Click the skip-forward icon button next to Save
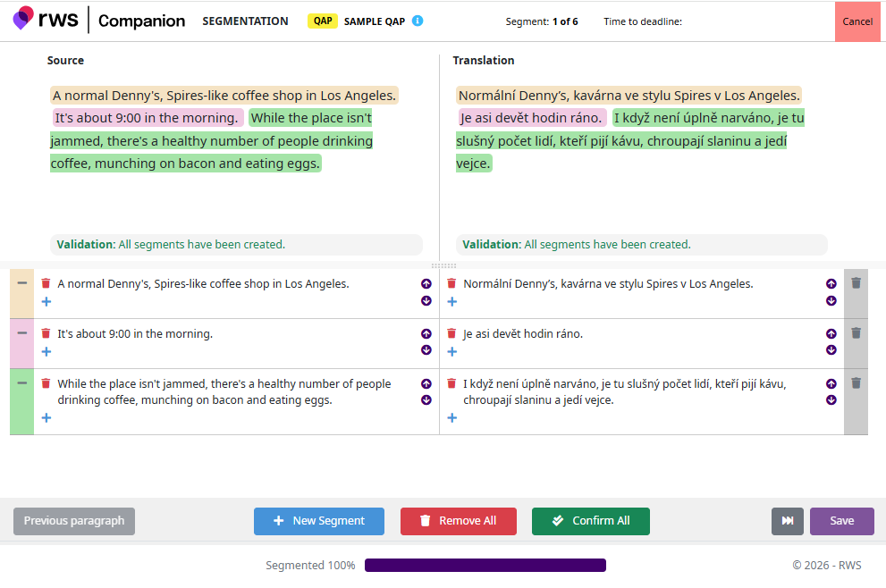886x588 pixels. point(787,521)
